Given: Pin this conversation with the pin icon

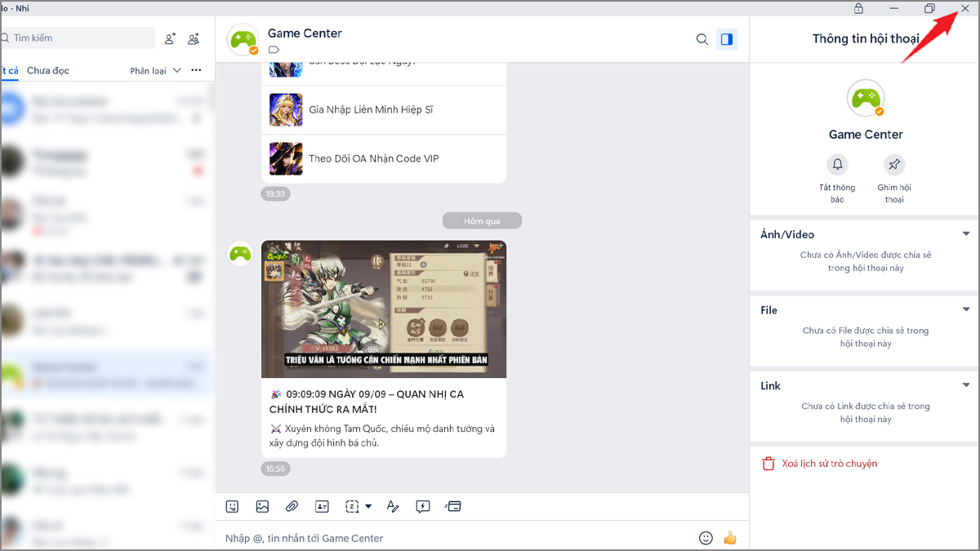Looking at the screenshot, I should pyautogui.click(x=894, y=165).
